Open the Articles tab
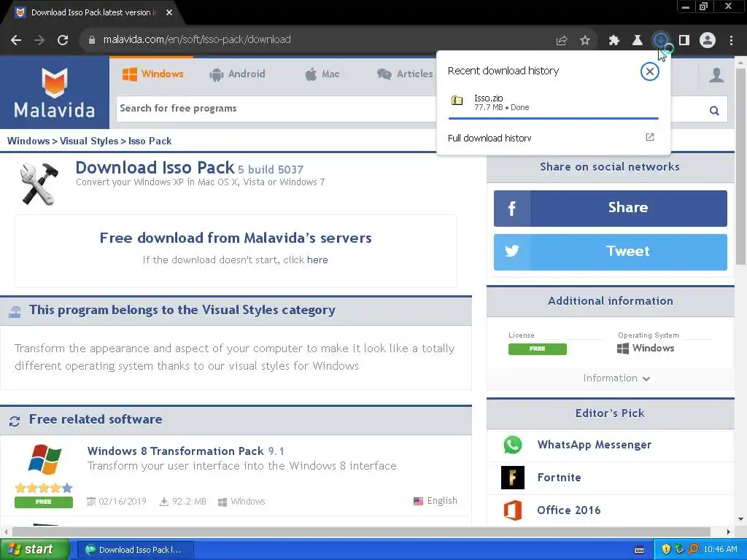This screenshot has width=747, height=560. pyautogui.click(x=405, y=74)
